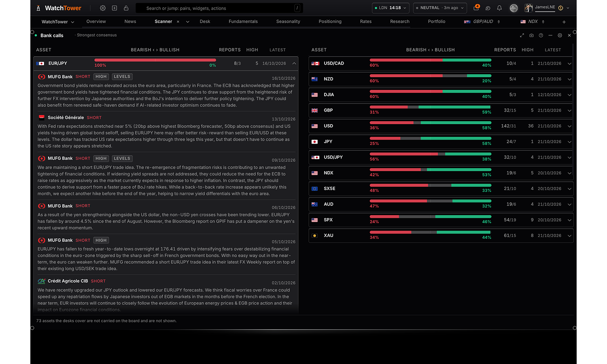This screenshot has width=607, height=364.
Task: Open the notifications bell
Action: click(499, 8)
